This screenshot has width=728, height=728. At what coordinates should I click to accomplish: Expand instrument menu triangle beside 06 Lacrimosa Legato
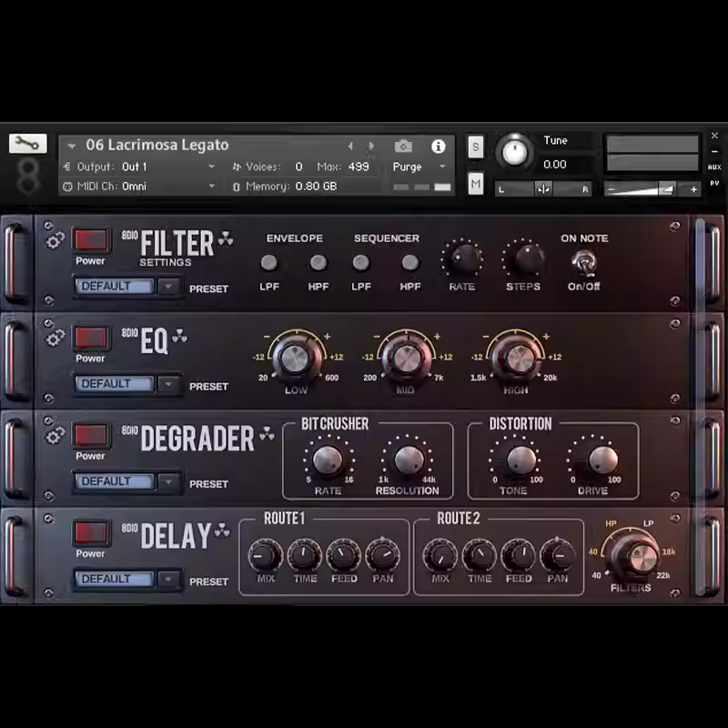coord(72,147)
